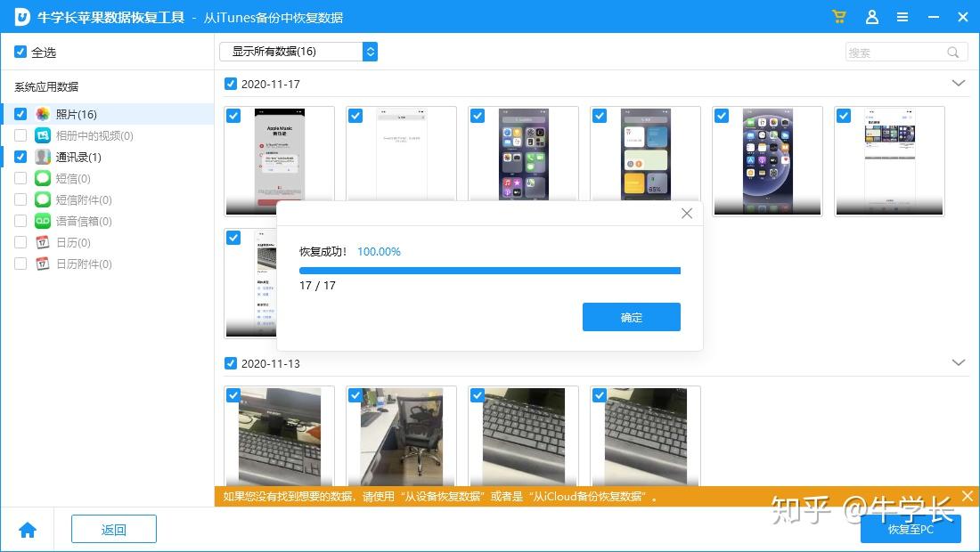Uncheck the first keyboard photo thumbnail
980x552 pixels.
233,394
